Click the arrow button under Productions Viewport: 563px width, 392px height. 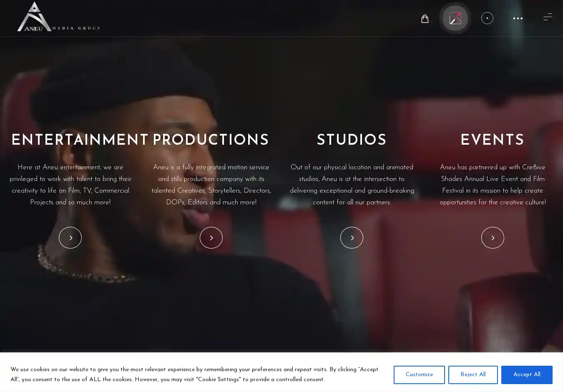pos(211,238)
